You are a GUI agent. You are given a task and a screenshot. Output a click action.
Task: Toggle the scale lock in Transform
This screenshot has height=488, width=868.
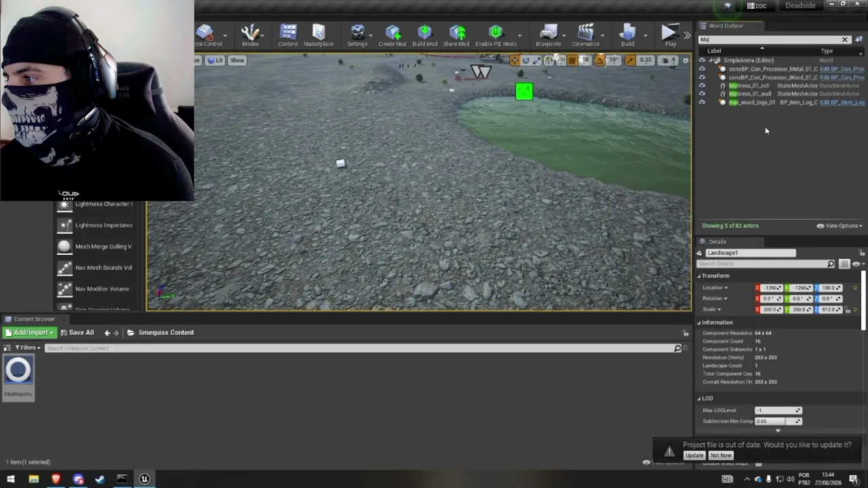[848, 310]
